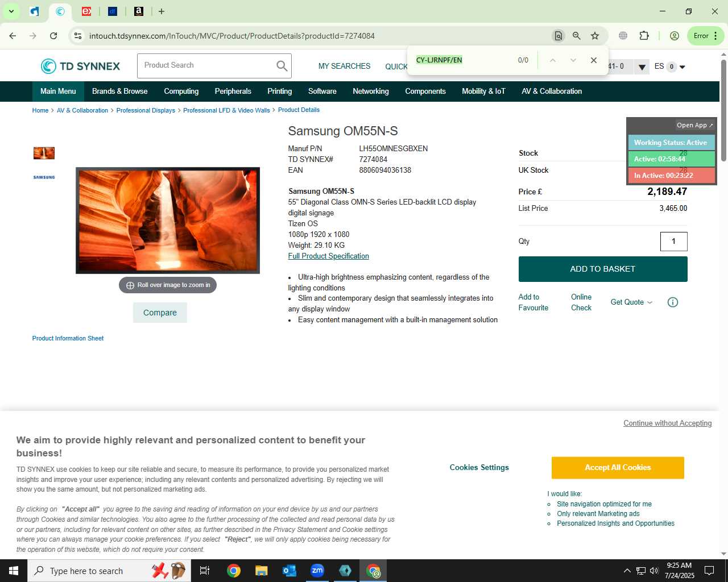Click the Qty input field
728x582 pixels.
(x=674, y=242)
